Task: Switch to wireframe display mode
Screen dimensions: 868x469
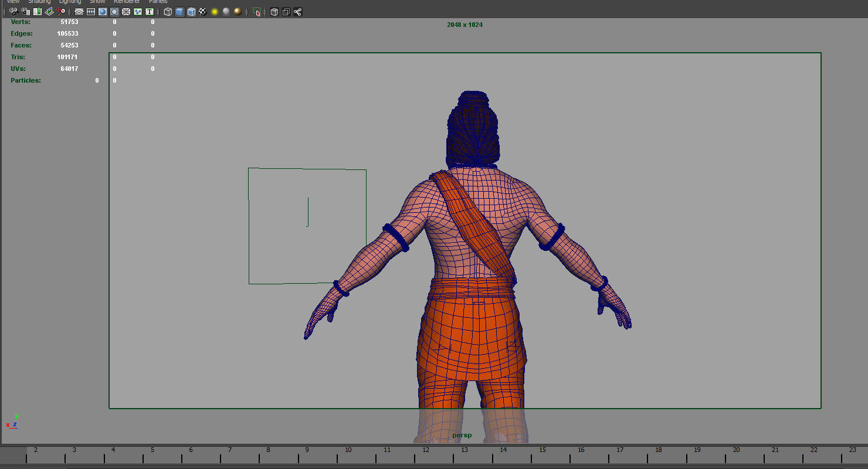Action: pyautogui.click(x=167, y=12)
